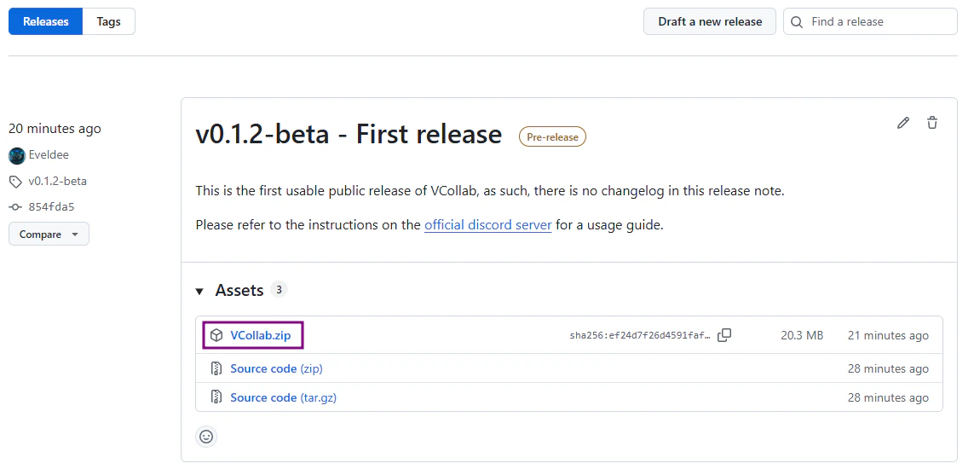The image size is (980, 475).
Task: Click the trash delete release icon
Action: pos(932,123)
